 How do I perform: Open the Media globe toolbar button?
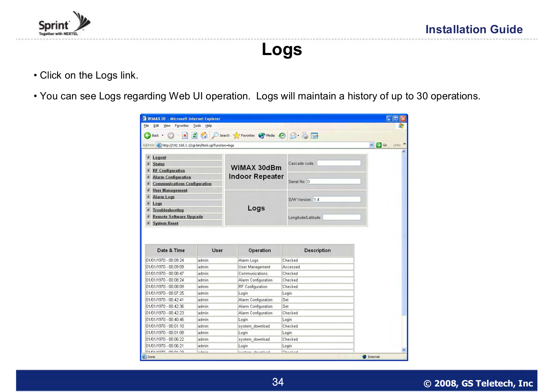(266, 135)
